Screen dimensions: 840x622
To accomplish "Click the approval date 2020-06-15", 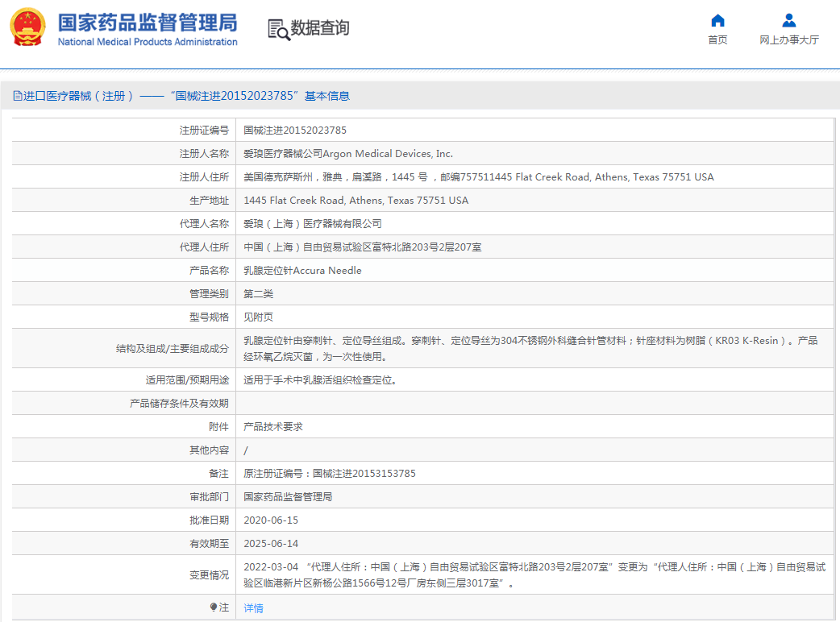I will (271, 520).
